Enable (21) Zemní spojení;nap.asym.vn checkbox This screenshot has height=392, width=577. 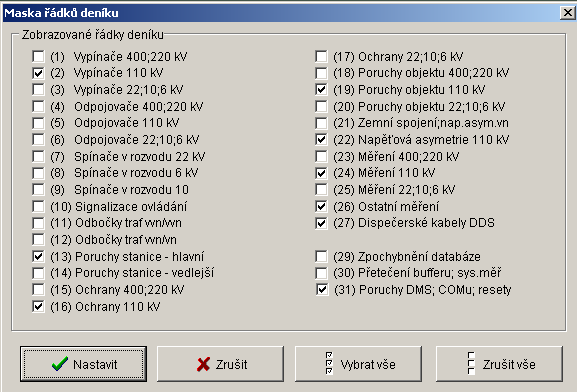pos(321,123)
